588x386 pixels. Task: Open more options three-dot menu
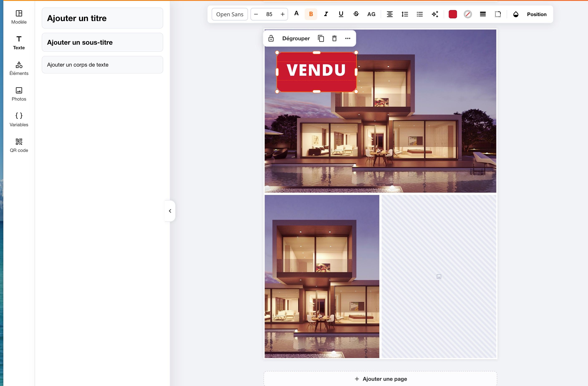click(348, 38)
